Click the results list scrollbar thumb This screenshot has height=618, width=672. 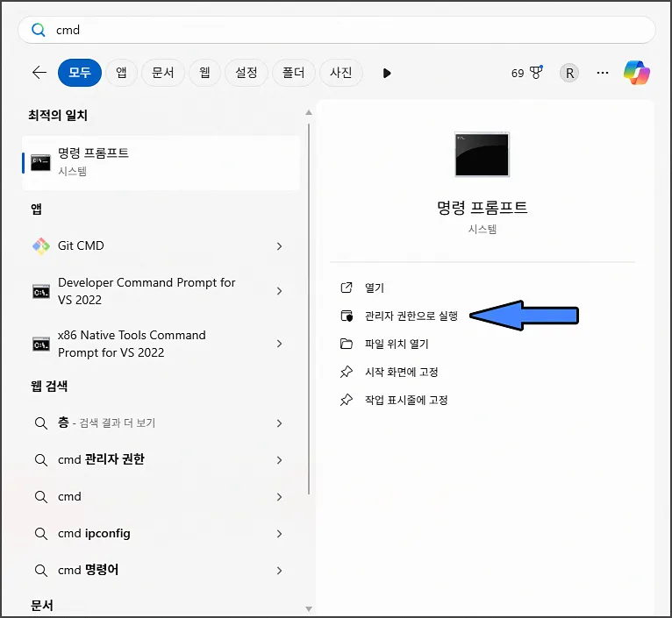click(x=309, y=309)
